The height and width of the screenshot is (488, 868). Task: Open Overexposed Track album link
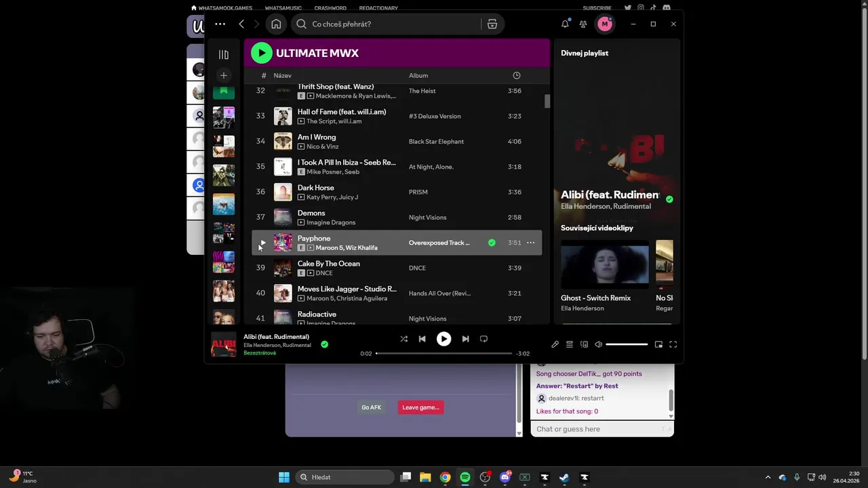[x=439, y=243]
